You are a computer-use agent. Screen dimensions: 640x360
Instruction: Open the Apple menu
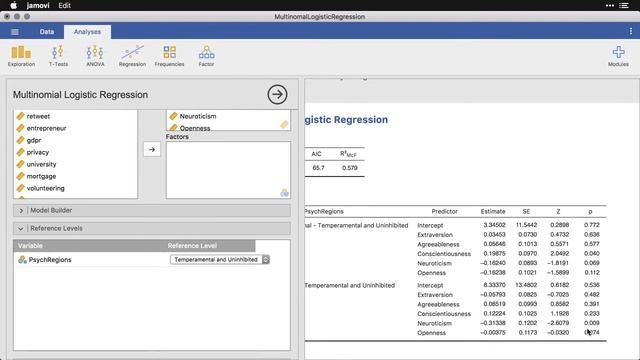(x=13, y=5)
